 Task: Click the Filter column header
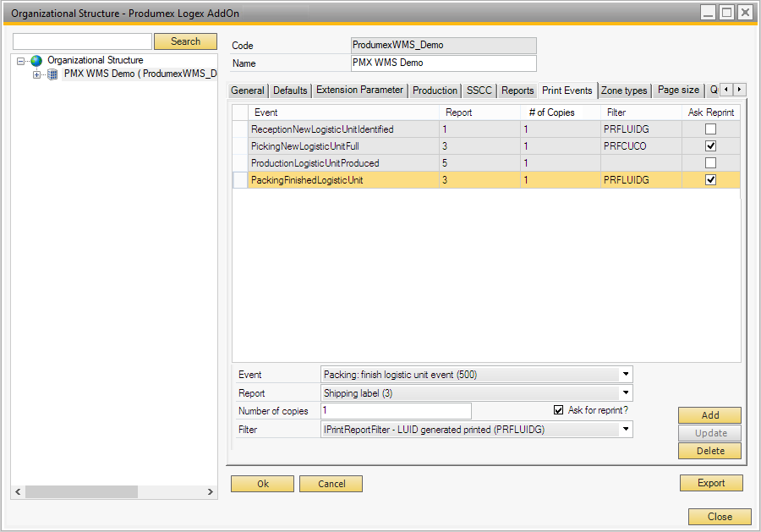pyautogui.click(x=641, y=112)
